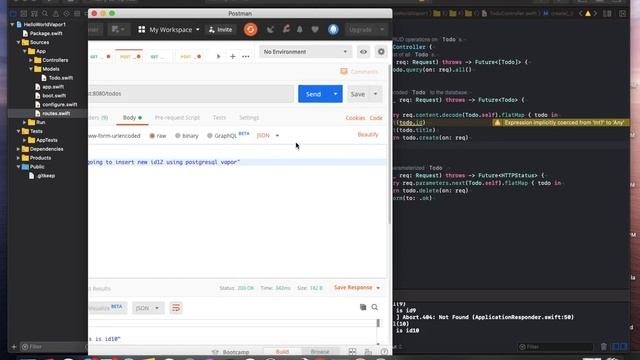Expand the Controllers folder in Xcode

tap(31, 60)
